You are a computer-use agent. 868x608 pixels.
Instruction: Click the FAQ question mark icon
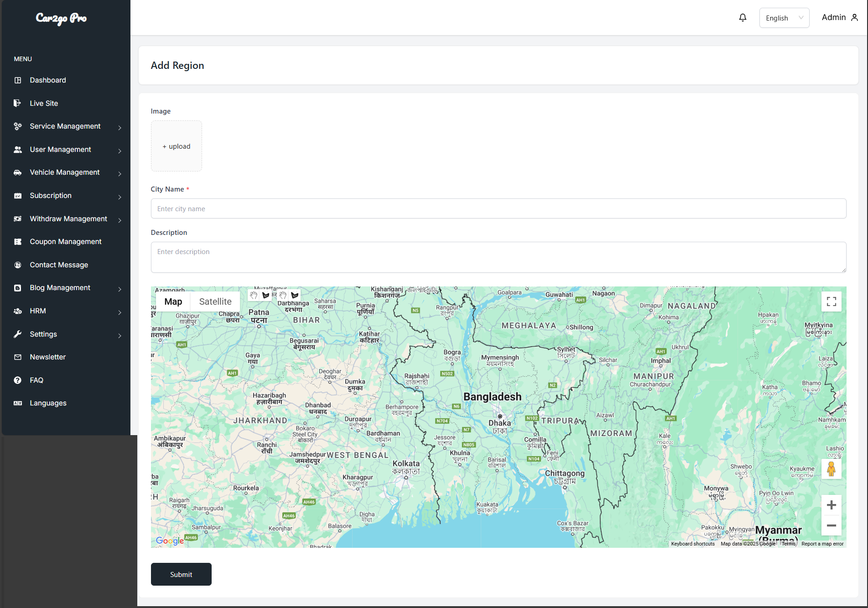18,380
